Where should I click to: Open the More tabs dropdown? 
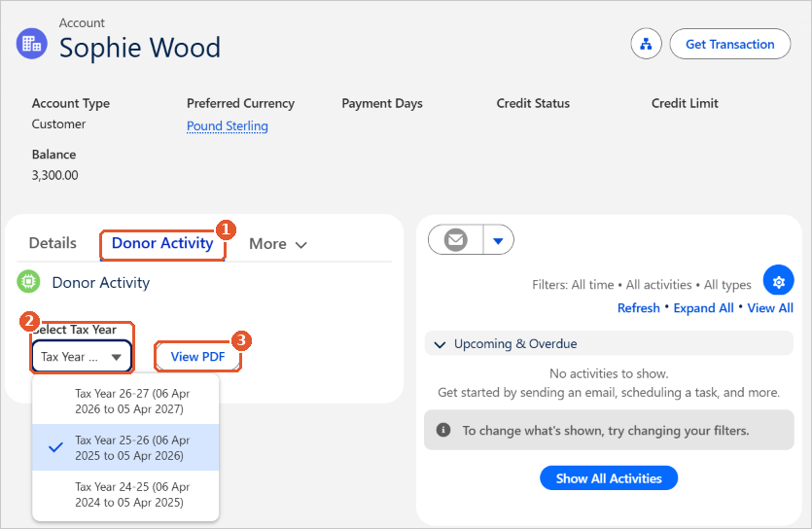pyautogui.click(x=278, y=244)
